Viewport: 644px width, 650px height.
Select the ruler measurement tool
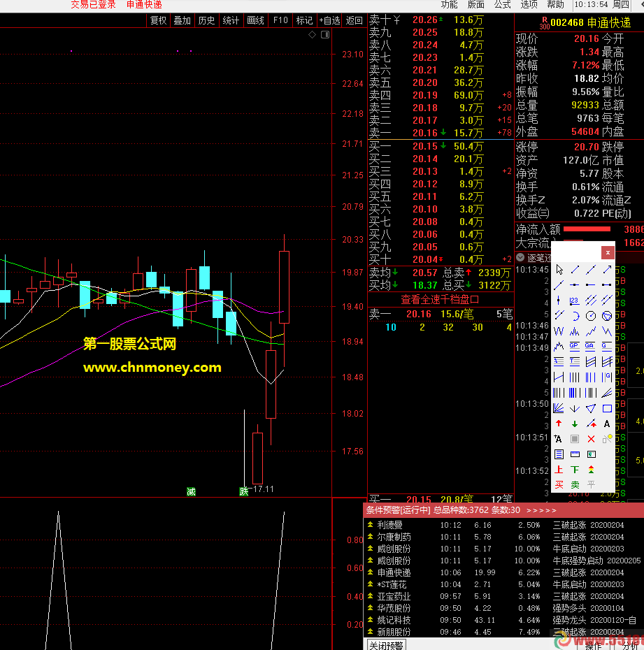point(575,454)
